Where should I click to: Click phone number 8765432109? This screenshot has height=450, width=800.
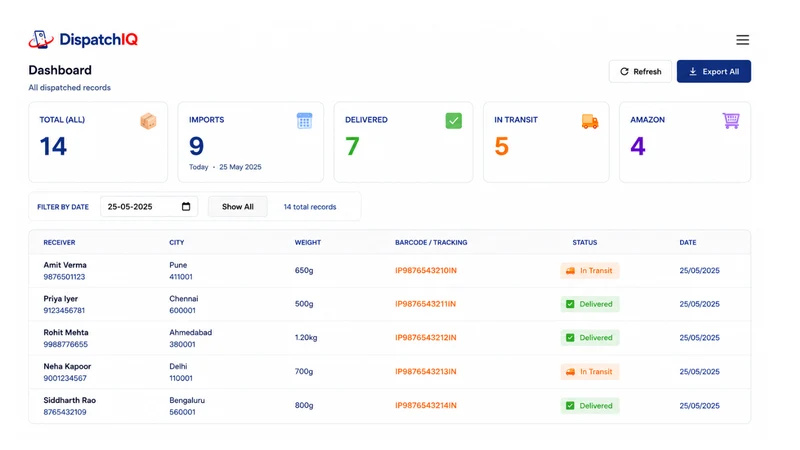coord(65,412)
